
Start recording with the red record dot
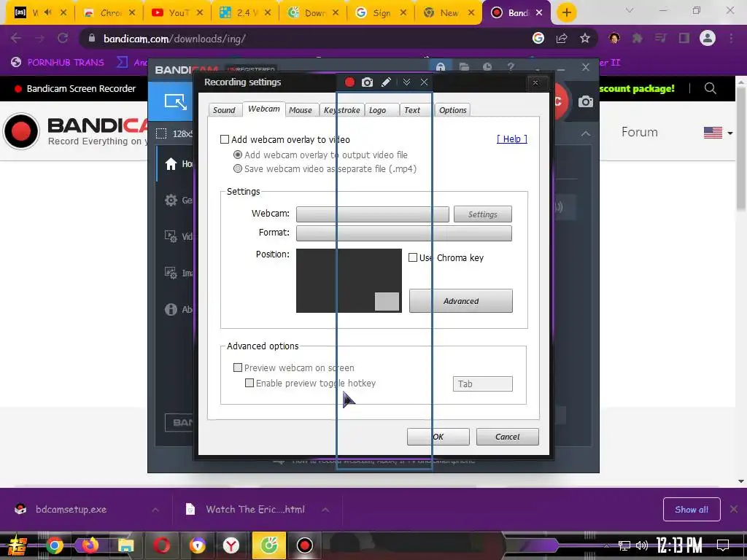coord(349,82)
